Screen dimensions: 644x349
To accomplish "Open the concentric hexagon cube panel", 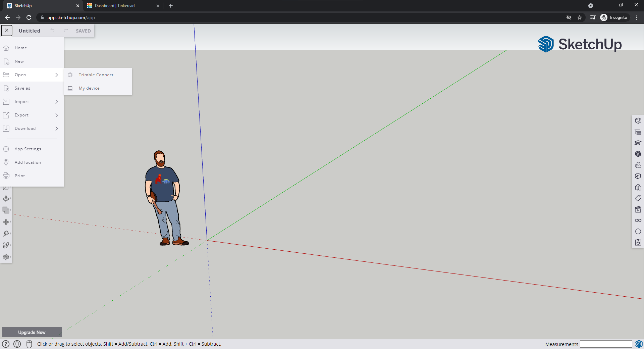I will pos(638,154).
